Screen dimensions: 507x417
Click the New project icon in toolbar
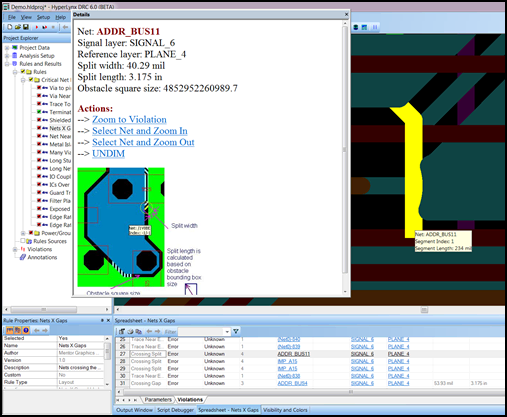(x=10, y=27)
